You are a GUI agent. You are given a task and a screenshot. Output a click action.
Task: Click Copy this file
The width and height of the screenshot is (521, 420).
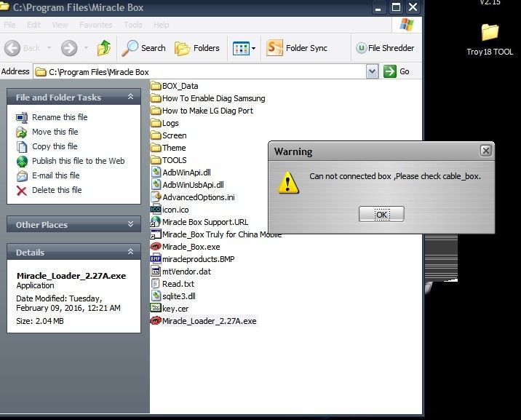(x=47, y=146)
